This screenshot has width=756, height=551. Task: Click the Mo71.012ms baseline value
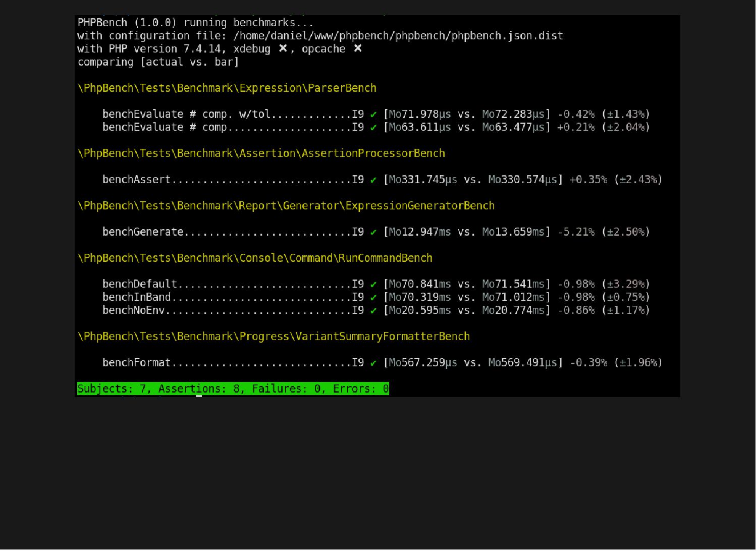513,297
